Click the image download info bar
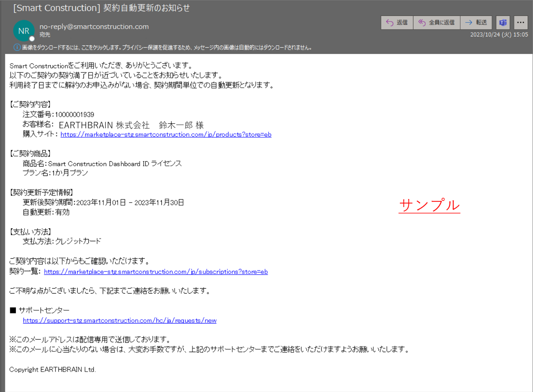Viewport: 533px width, 392px height. pyautogui.click(x=163, y=47)
